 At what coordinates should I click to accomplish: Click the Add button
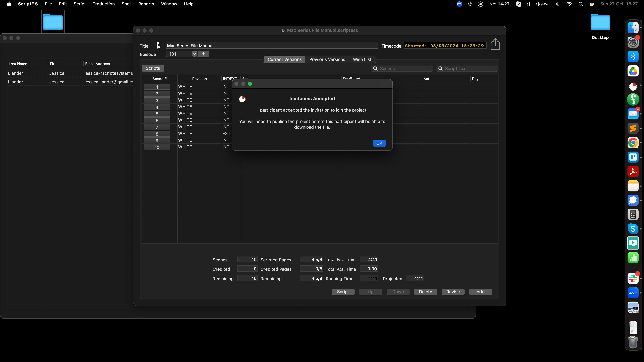coord(480,292)
